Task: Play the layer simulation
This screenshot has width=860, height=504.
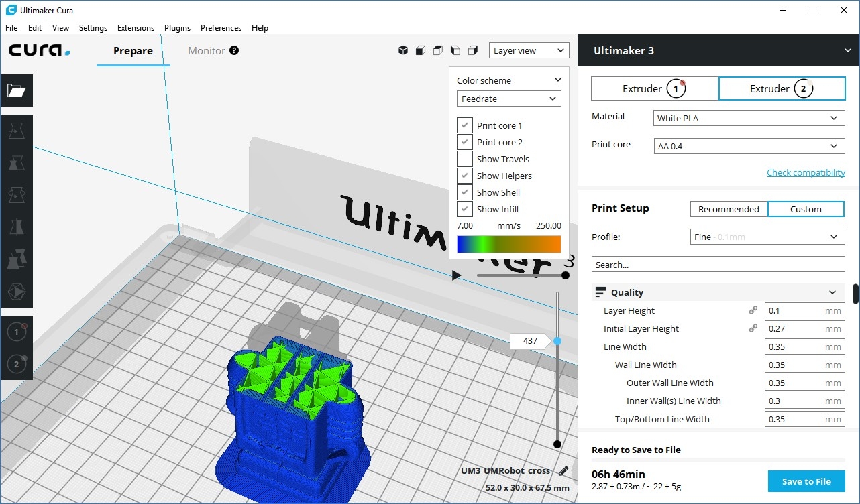Action: click(457, 275)
